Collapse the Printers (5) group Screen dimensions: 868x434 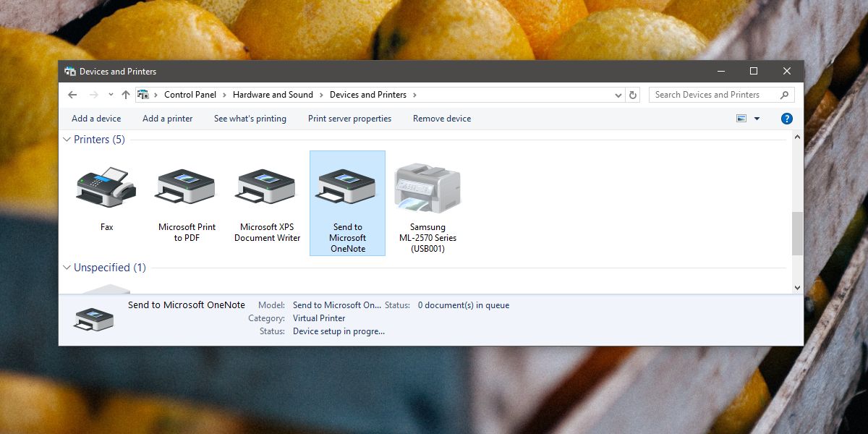[x=67, y=140]
